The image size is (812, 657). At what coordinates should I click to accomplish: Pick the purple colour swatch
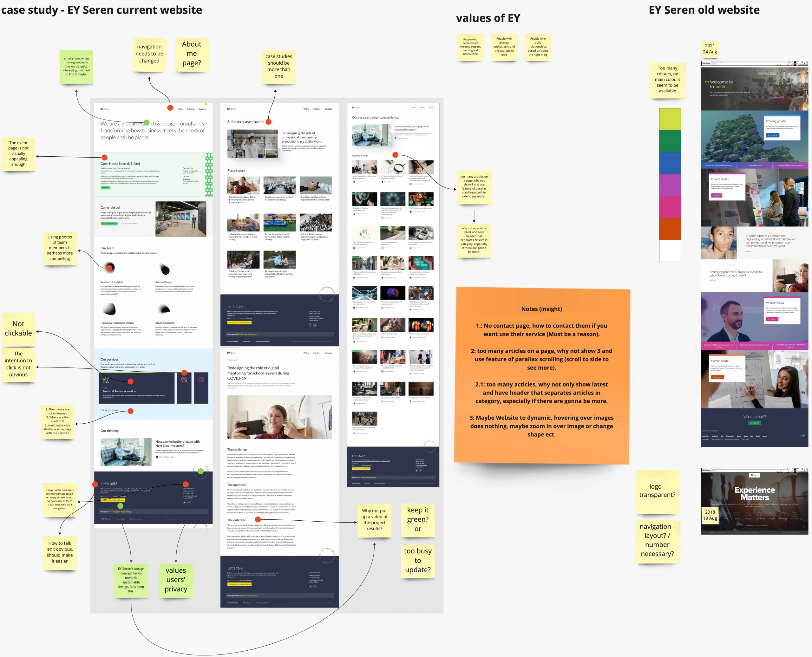pyautogui.click(x=670, y=185)
